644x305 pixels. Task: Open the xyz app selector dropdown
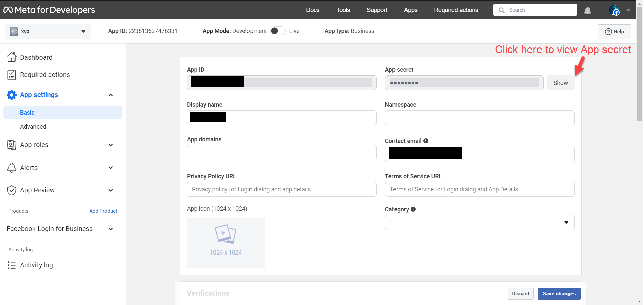[x=48, y=31]
